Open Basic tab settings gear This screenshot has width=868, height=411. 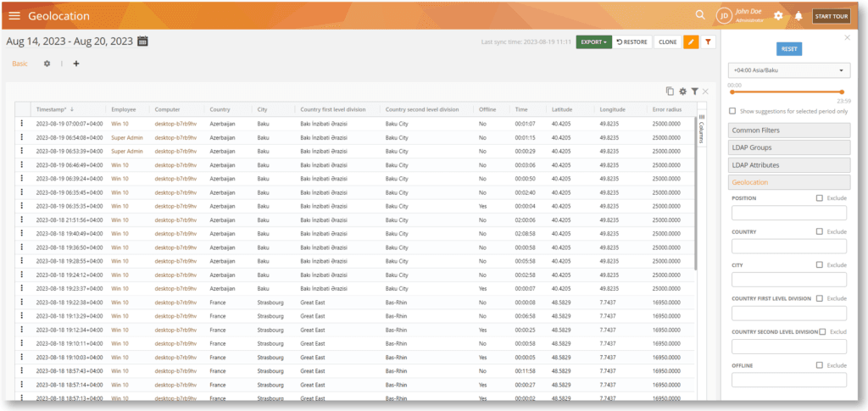[47, 64]
